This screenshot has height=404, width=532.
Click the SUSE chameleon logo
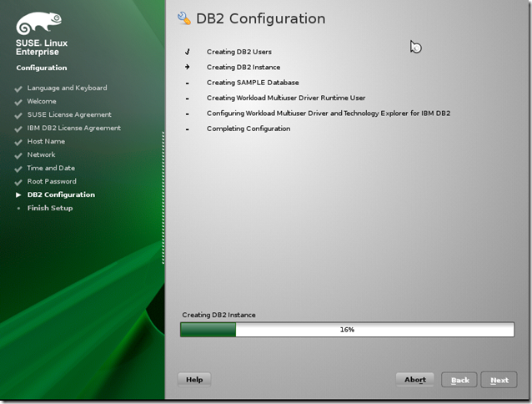coord(39,23)
